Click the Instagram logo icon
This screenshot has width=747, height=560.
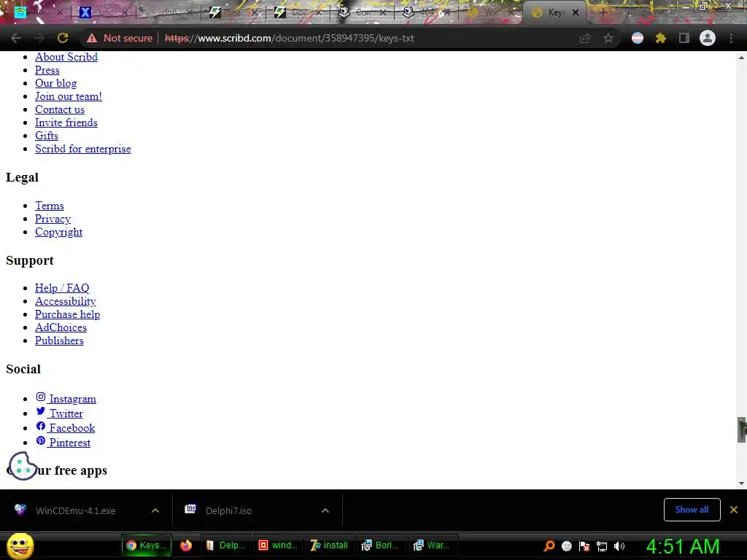pyautogui.click(x=41, y=397)
